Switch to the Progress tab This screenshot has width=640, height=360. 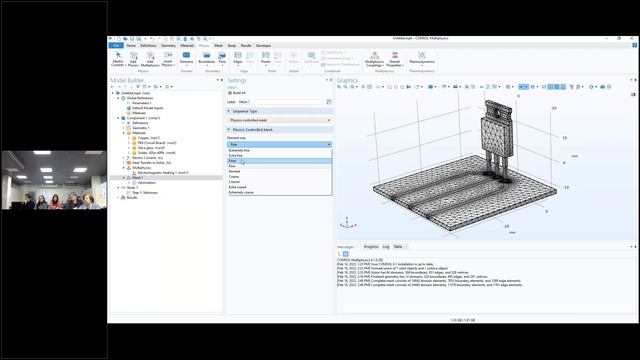[371, 247]
